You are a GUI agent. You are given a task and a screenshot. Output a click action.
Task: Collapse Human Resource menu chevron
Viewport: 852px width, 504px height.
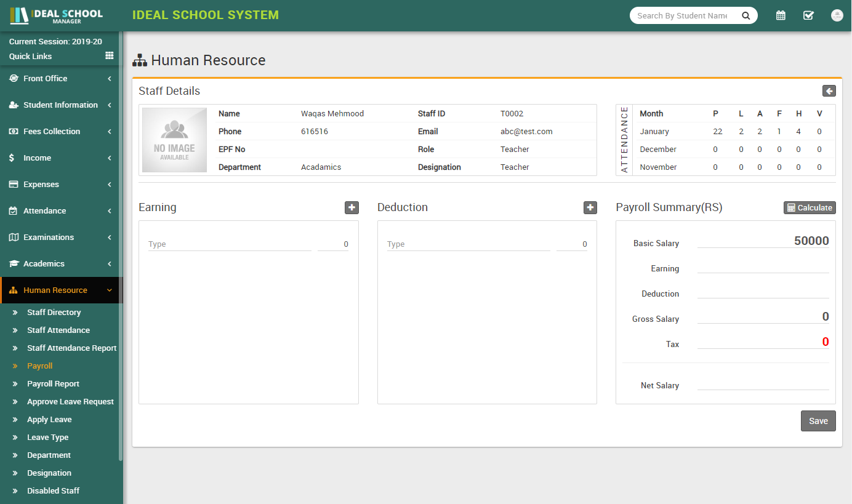[x=110, y=290]
